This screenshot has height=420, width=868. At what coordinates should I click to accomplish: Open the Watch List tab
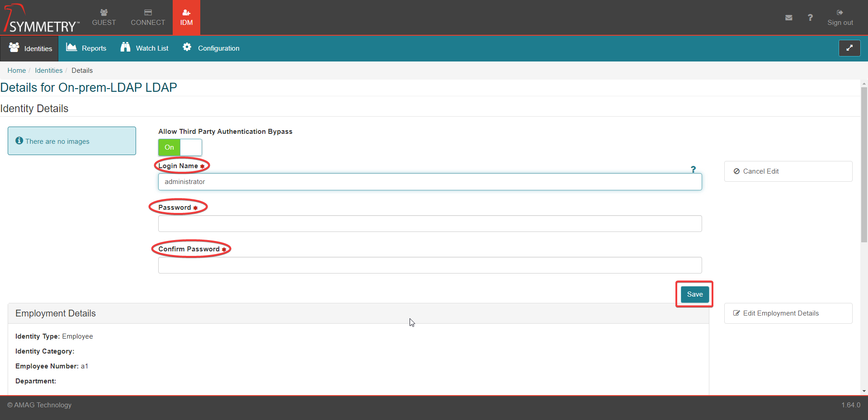click(144, 48)
